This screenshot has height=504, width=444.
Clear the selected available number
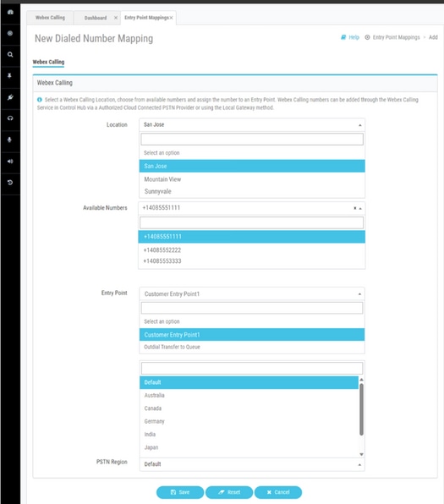[x=355, y=208]
